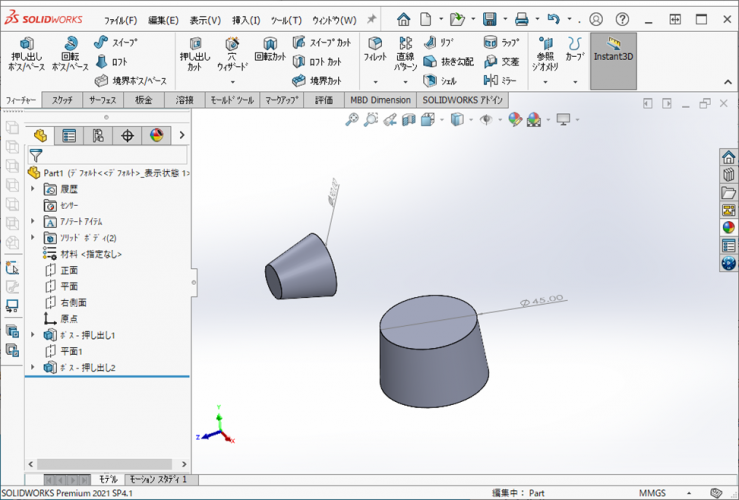The width and height of the screenshot is (739, 500).
Task: Open the ConfigurationManager panel tab
Action: point(98,136)
